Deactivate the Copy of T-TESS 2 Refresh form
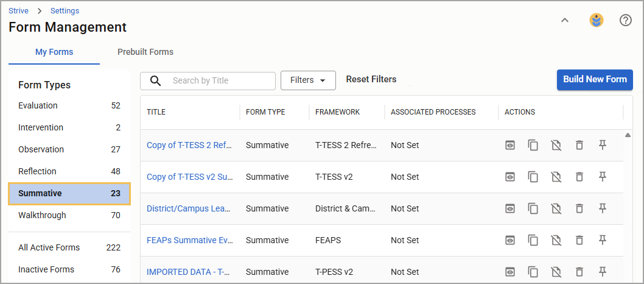Screen dimensions: 644x284 [x=556, y=145]
